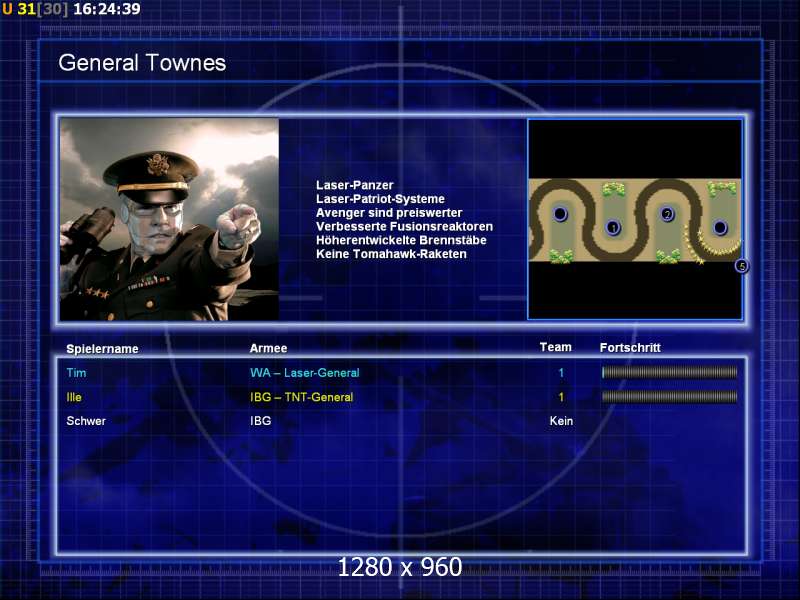800x600 pixels.
Task: Click the unnumbered start marker left of marker 1
Action: (560, 213)
